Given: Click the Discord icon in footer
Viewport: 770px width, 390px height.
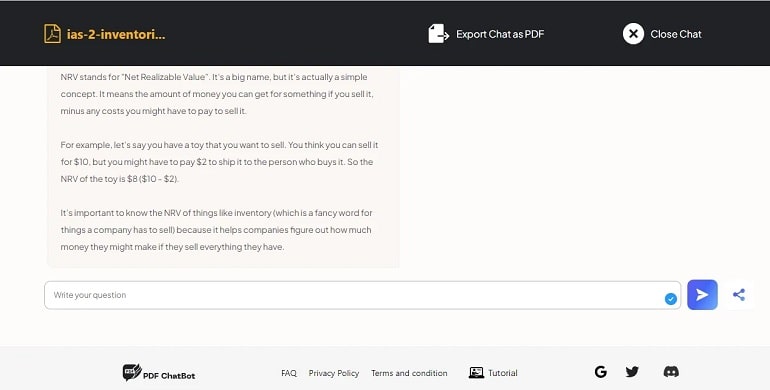Looking at the screenshot, I should (x=671, y=372).
